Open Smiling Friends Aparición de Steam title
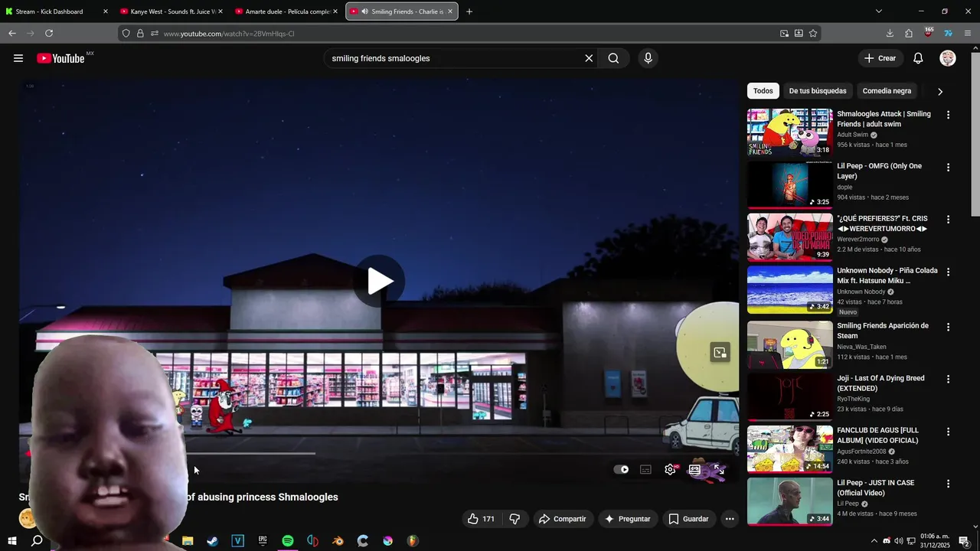Image resolution: width=980 pixels, height=551 pixels. tap(883, 331)
